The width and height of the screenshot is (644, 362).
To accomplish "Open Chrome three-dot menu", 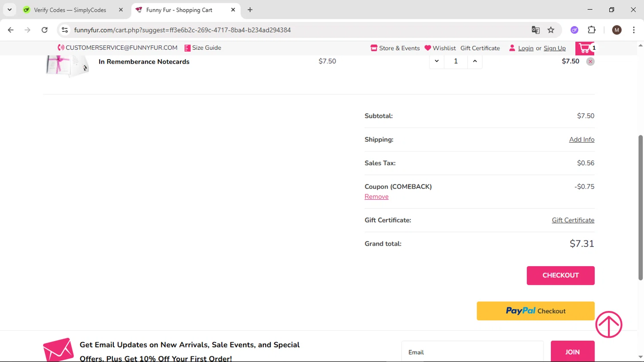I will click(x=634, y=30).
